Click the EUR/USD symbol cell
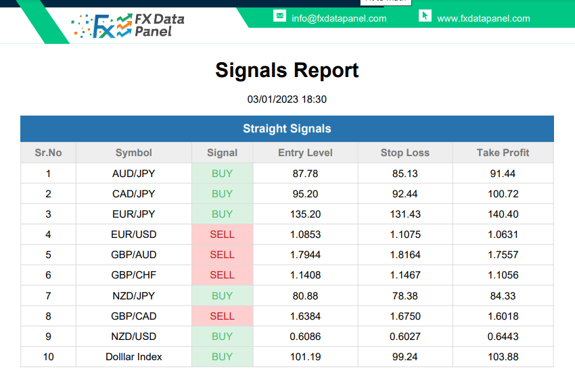 [134, 235]
